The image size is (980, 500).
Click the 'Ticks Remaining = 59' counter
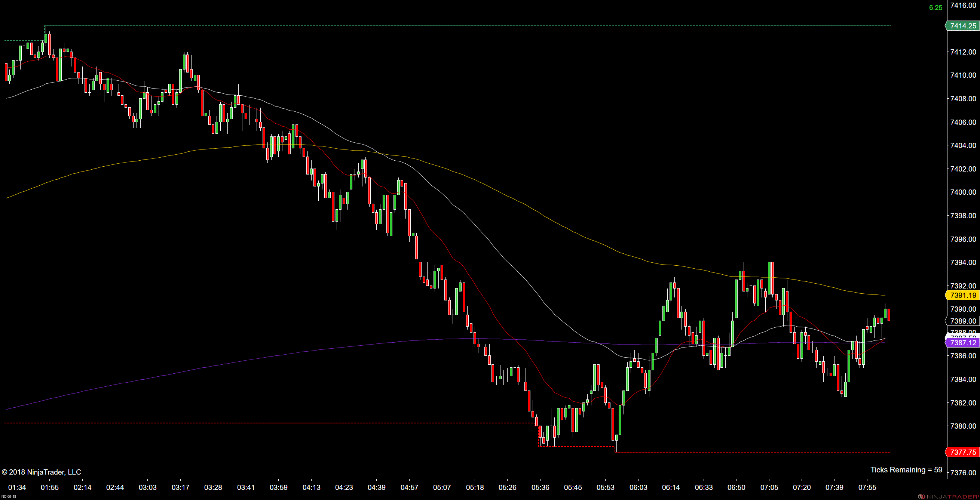pyautogui.click(x=906, y=470)
